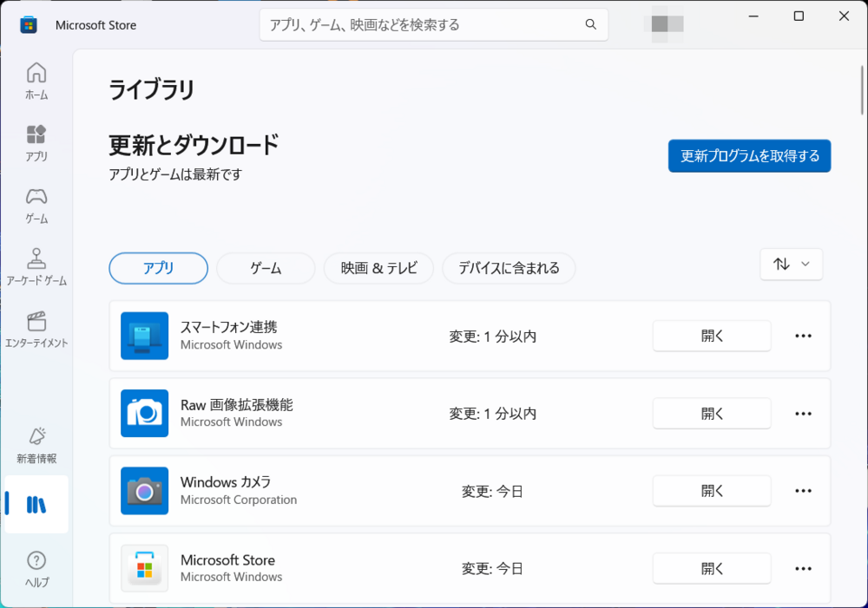
Task: Open more options for Windows カメラ
Action: click(803, 491)
